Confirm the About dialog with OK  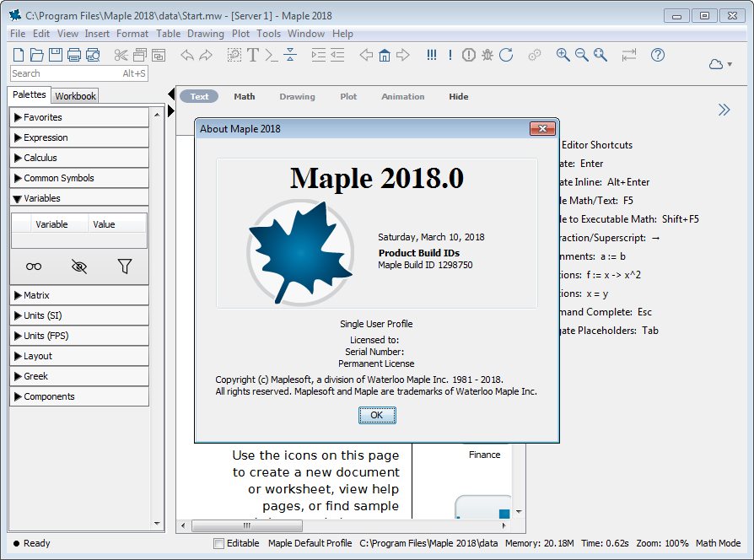(377, 415)
